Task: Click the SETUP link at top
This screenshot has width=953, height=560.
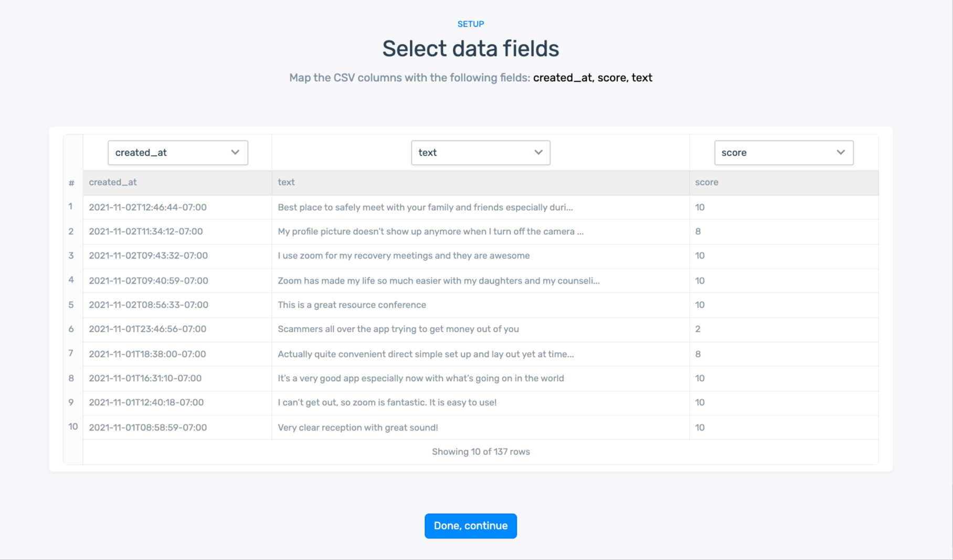Action: [x=470, y=24]
